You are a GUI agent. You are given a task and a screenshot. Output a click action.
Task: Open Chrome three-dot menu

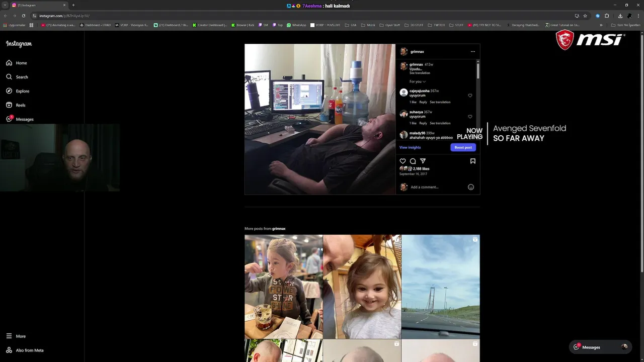tap(639, 16)
